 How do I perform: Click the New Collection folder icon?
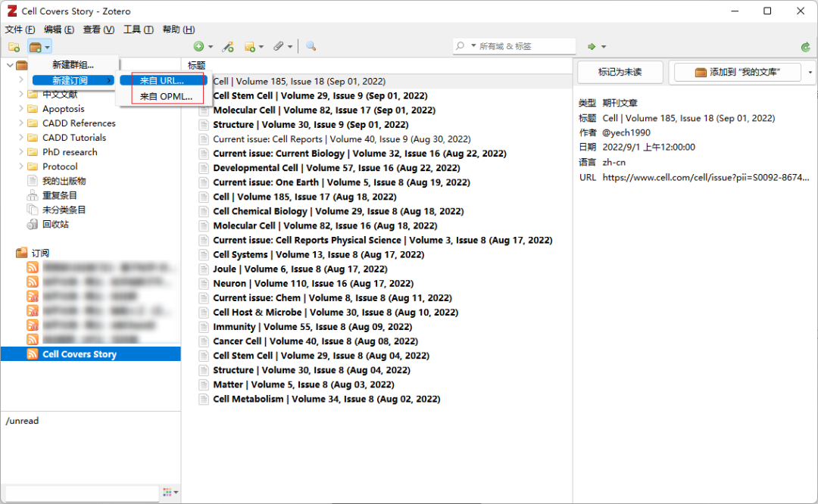14,47
